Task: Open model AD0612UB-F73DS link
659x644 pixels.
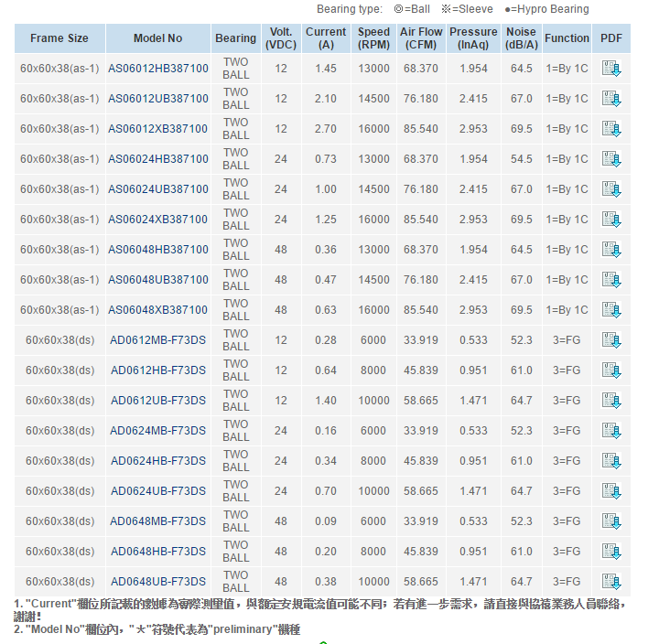Action: pyautogui.click(x=158, y=401)
